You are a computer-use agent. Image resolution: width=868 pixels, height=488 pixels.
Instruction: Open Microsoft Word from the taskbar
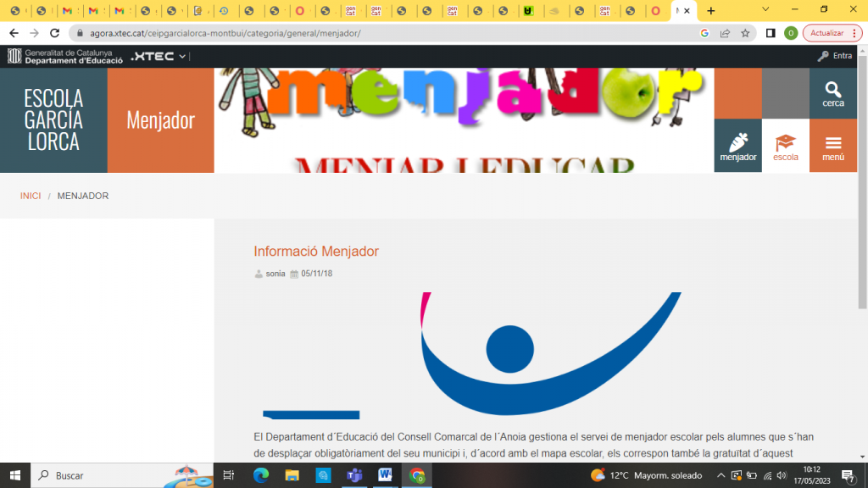(386, 475)
